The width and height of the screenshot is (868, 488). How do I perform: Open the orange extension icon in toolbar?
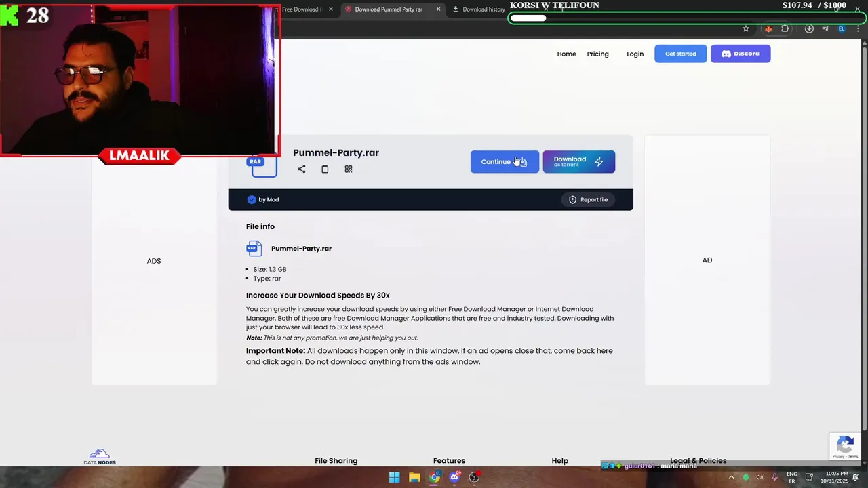pyautogui.click(x=768, y=28)
